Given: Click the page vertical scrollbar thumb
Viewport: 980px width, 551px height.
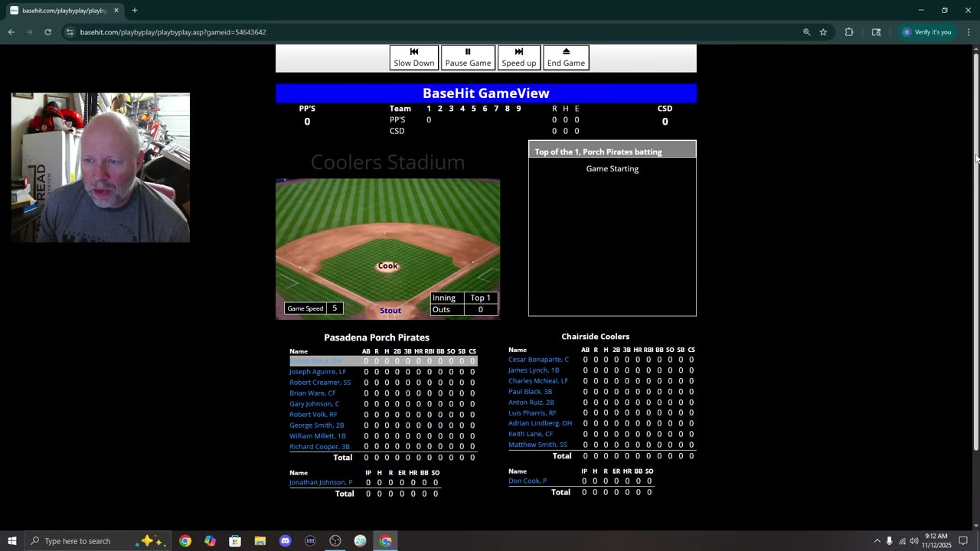Looking at the screenshot, I should [975, 253].
